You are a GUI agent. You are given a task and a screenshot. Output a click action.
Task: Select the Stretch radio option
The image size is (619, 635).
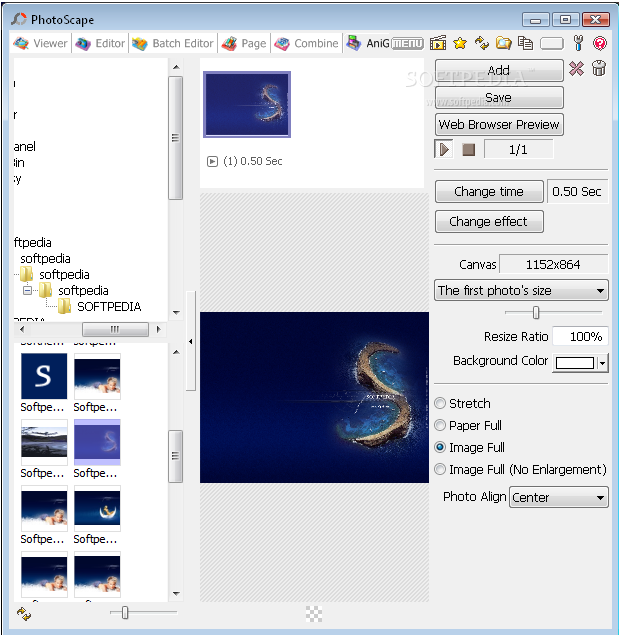click(440, 403)
